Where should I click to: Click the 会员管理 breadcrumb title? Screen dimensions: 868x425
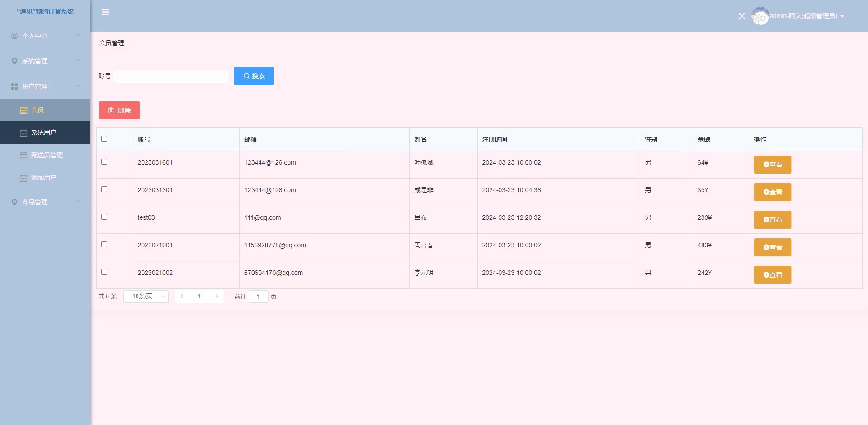point(112,43)
